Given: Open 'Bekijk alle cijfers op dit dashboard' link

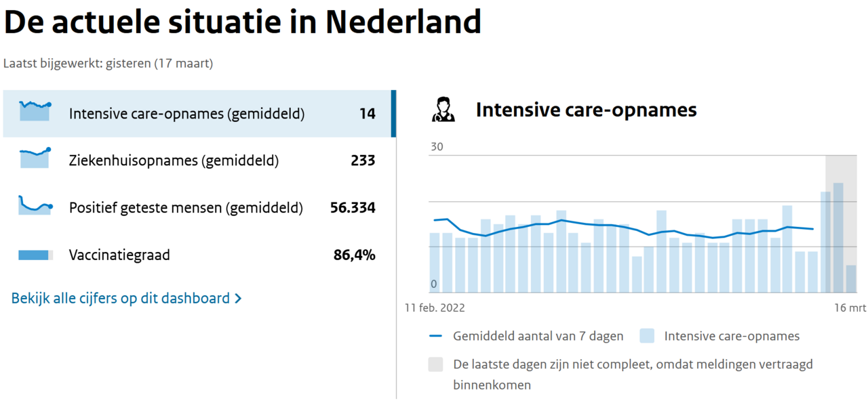Looking at the screenshot, I should (x=121, y=298).
